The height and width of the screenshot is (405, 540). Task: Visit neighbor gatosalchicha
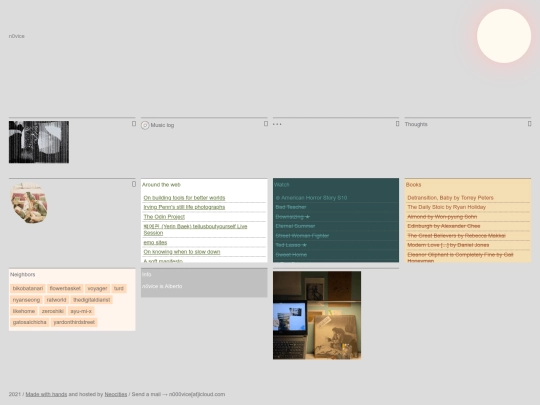pyautogui.click(x=30, y=322)
